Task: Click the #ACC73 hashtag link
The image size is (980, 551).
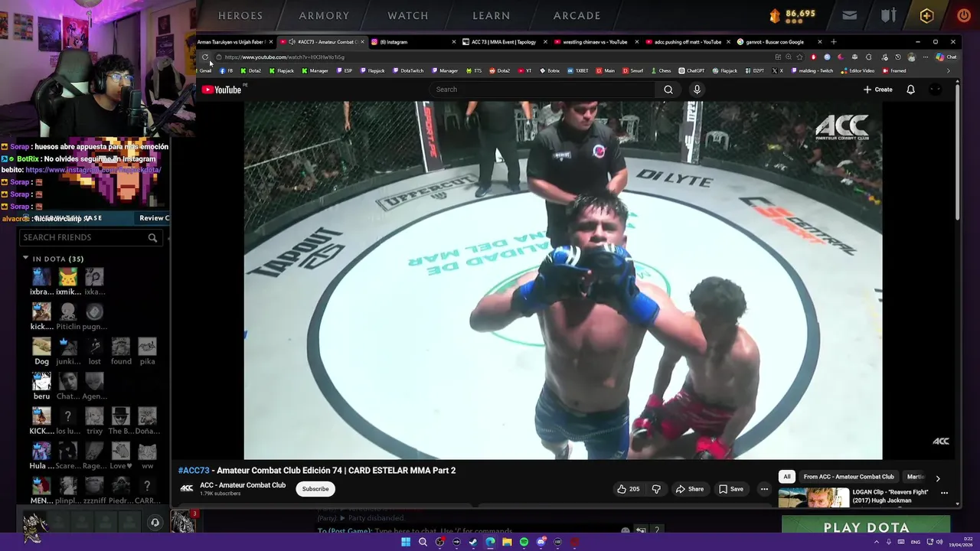Action: point(194,471)
